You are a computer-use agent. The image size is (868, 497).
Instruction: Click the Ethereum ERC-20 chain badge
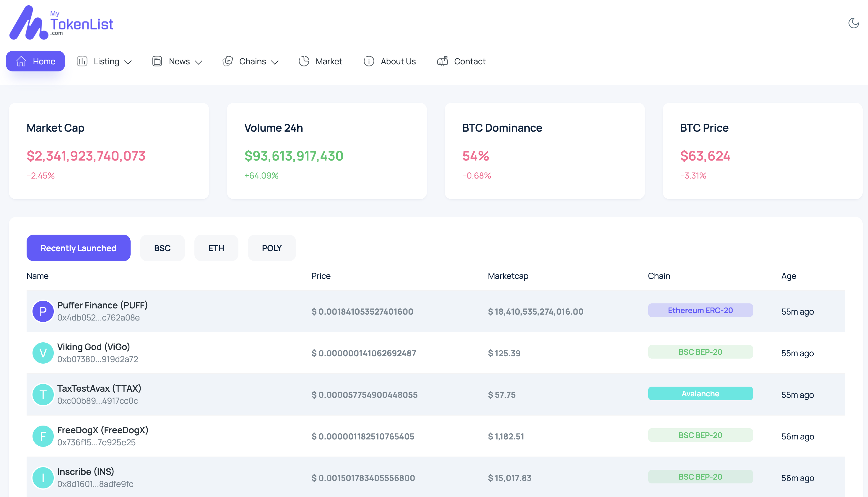click(700, 310)
